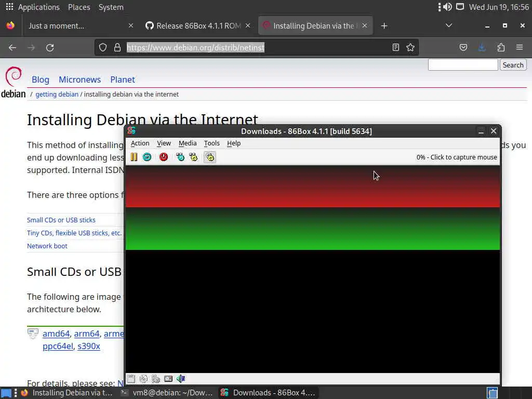532x399 pixels.
Task: Switch to the 'Just a moment...' tab
Action: 75,26
